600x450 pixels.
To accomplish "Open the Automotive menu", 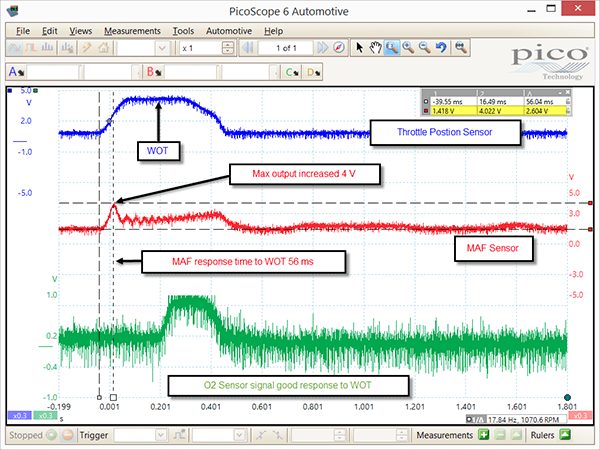I will (229, 31).
